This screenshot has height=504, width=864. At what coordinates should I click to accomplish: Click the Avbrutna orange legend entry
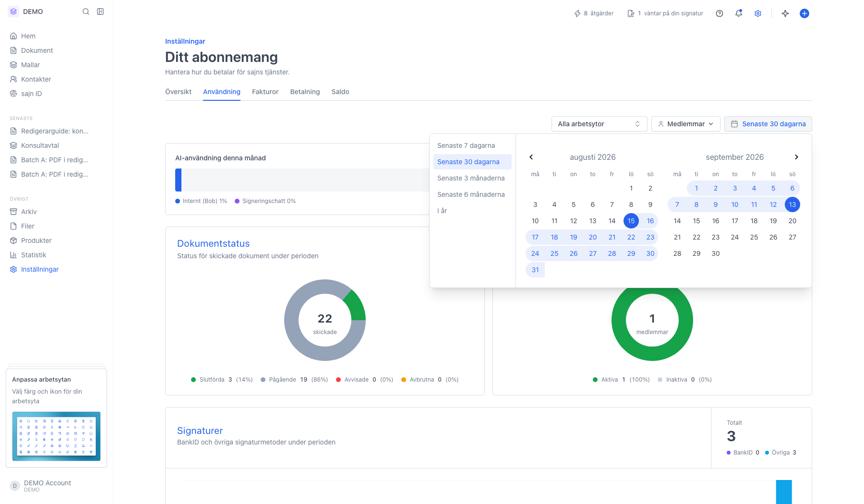click(430, 380)
